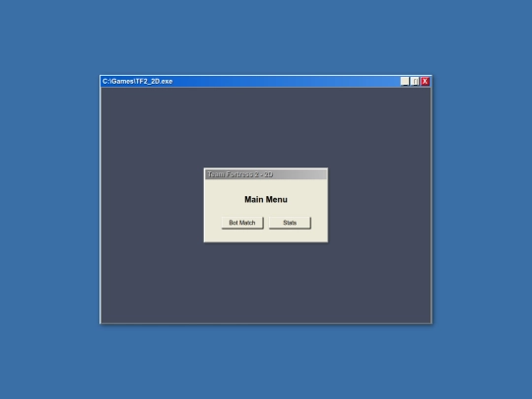
Task: Close the TF2_2D.exe window
Action: click(x=425, y=81)
